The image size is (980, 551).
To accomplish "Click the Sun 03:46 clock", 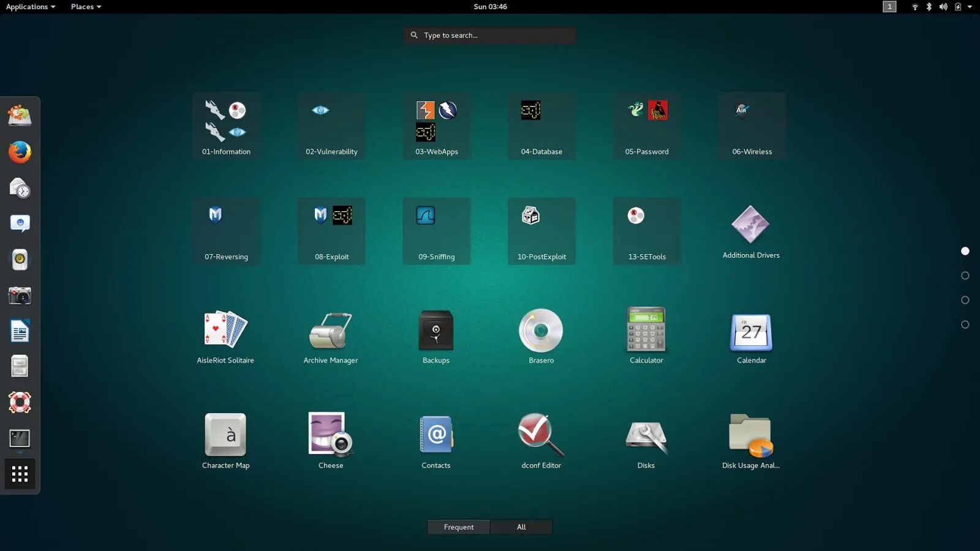I will 490,7.
